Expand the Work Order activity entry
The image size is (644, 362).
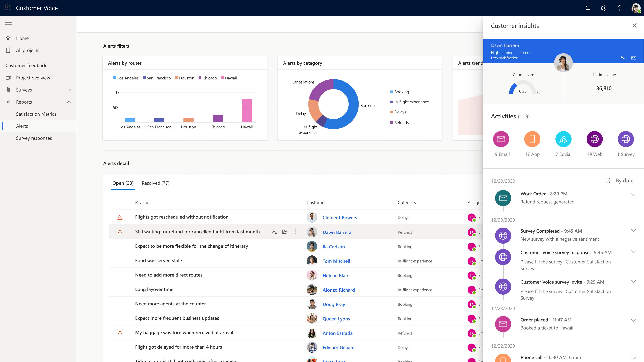(x=633, y=195)
